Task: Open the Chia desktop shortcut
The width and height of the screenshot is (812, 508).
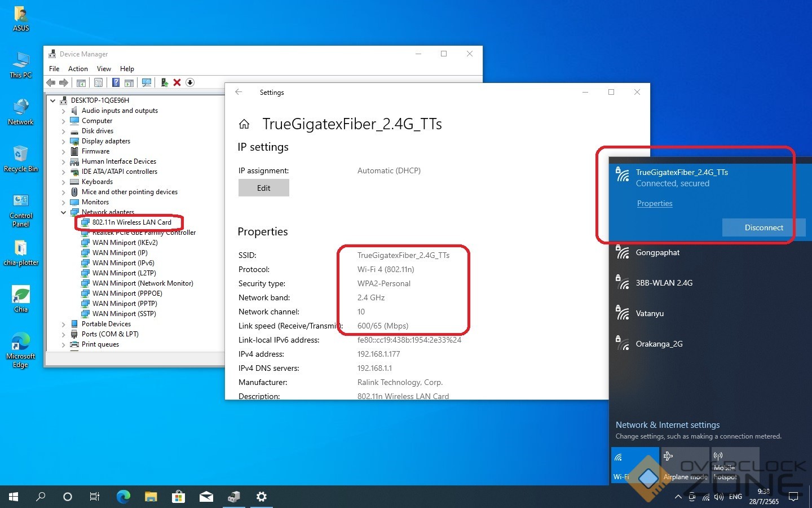Action: point(21,299)
